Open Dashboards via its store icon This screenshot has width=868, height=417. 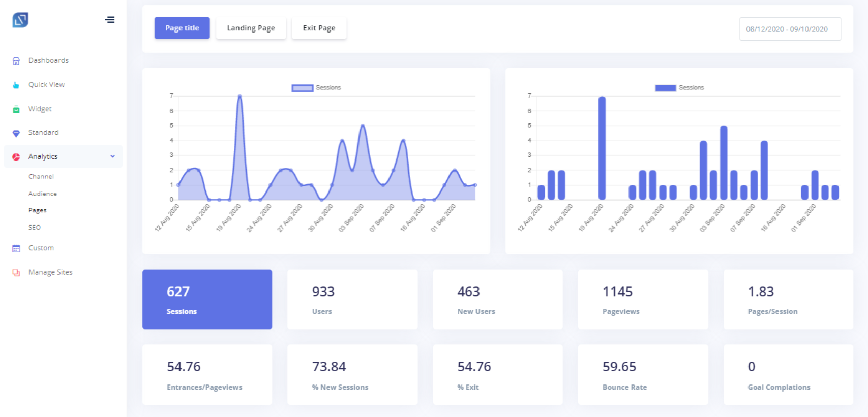coord(16,61)
